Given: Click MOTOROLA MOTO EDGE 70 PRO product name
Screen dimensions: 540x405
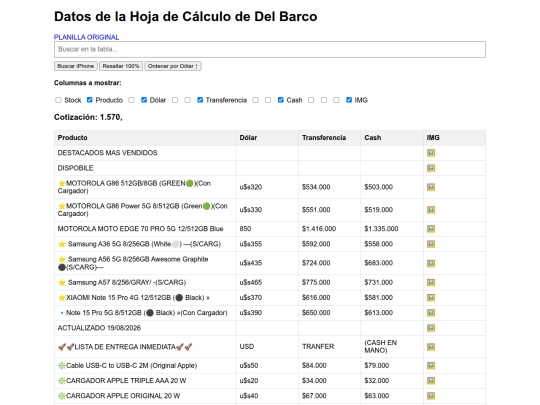Looking at the screenshot, I should pyautogui.click(x=141, y=229).
